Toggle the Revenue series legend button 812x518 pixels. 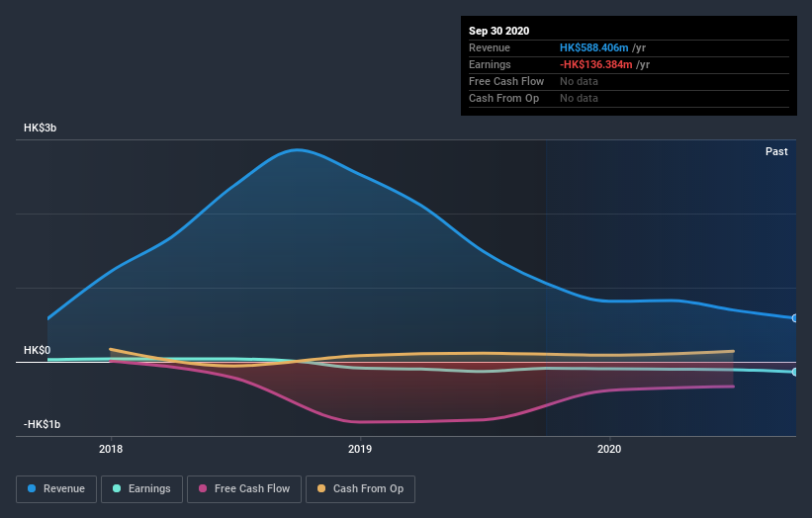pyautogui.click(x=56, y=489)
